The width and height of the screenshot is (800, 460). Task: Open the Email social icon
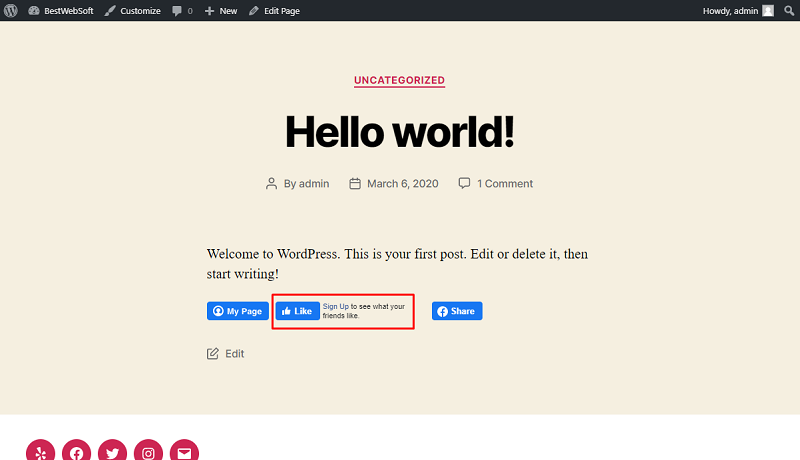click(x=184, y=451)
